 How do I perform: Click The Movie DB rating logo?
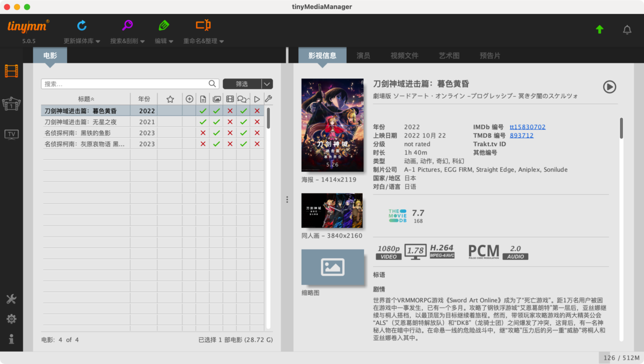398,216
